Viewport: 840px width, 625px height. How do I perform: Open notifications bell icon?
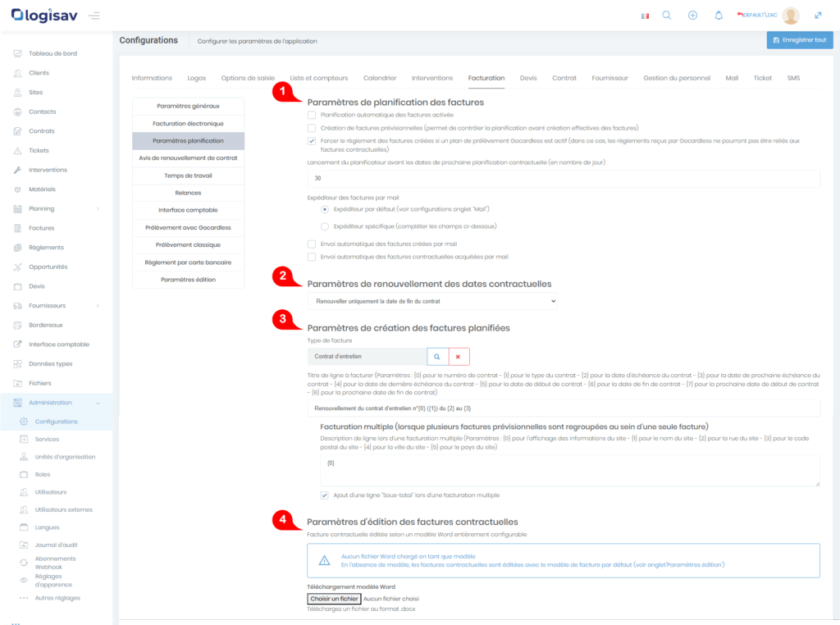click(x=719, y=16)
